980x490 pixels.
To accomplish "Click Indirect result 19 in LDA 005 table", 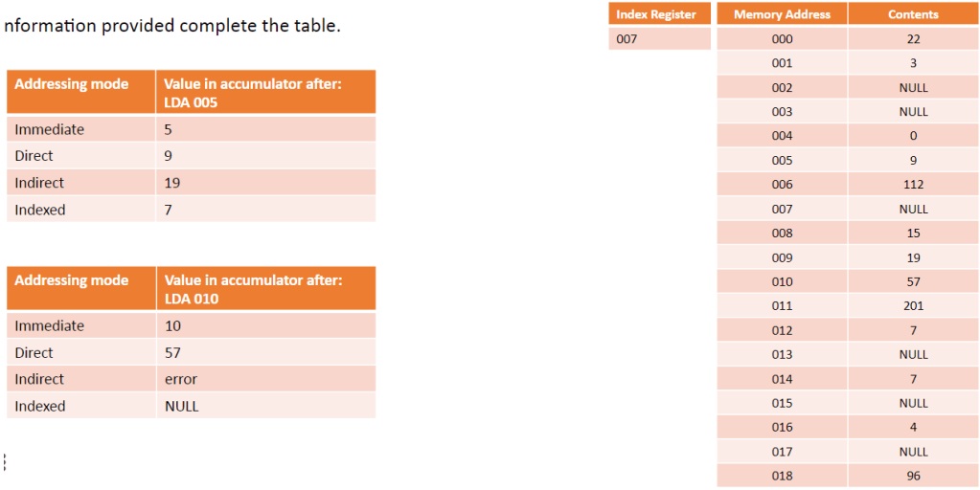I will coord(265,183).
